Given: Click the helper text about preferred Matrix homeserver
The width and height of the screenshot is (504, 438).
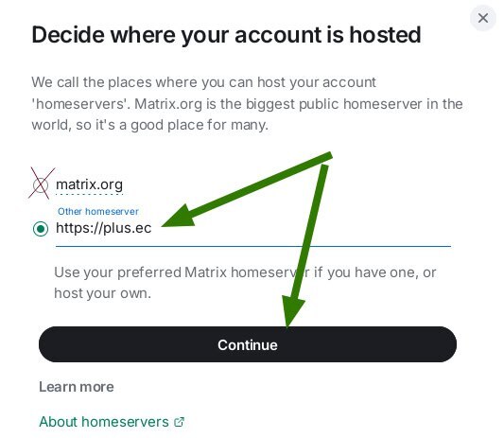Looking at the screenshot, I should point(245,283).
